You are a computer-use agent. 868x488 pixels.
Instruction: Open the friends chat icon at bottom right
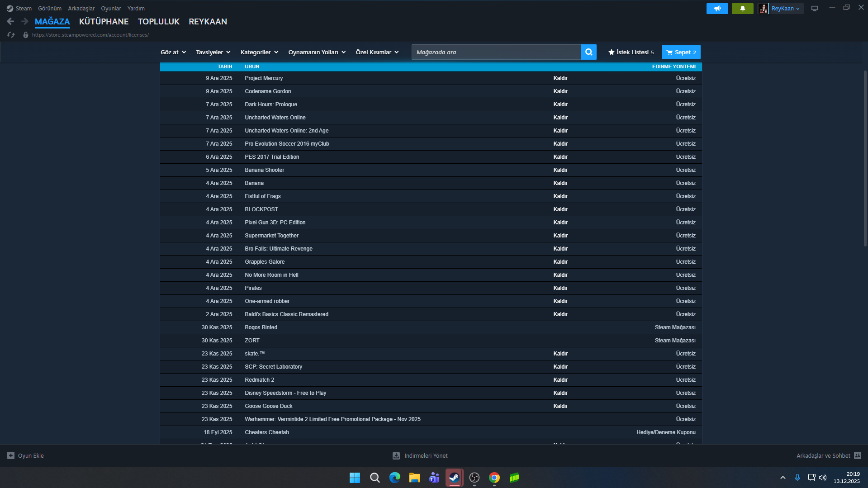[x=858, y=455]
